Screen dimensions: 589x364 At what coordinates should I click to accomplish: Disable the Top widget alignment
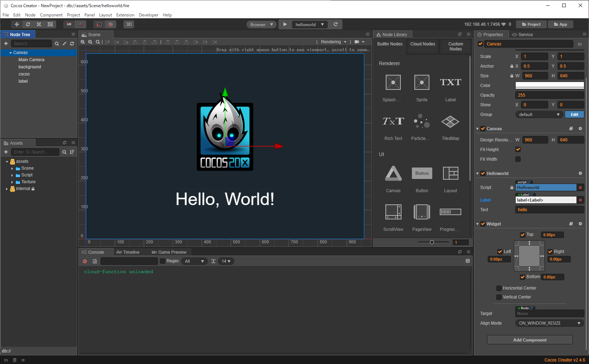(522, 234)
